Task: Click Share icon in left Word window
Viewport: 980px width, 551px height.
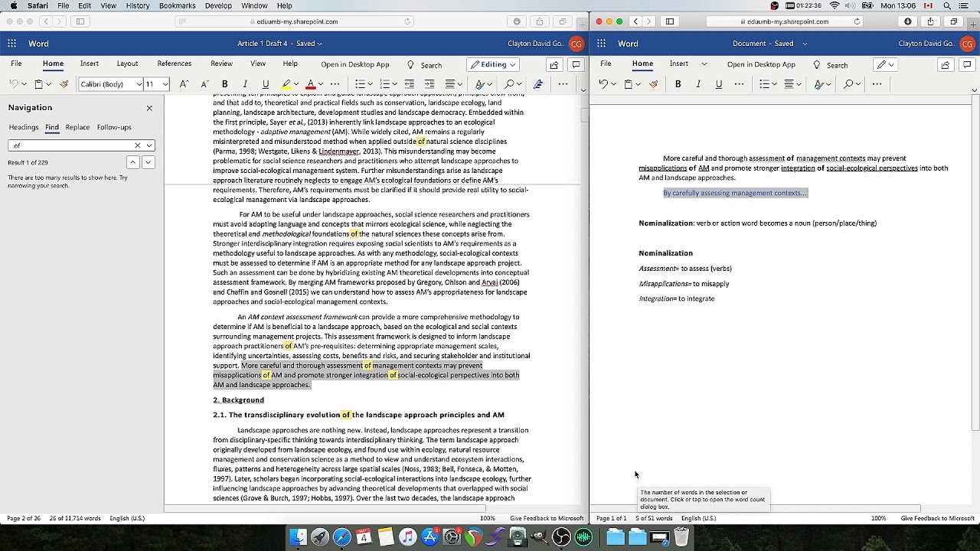Action: point(554,64)
